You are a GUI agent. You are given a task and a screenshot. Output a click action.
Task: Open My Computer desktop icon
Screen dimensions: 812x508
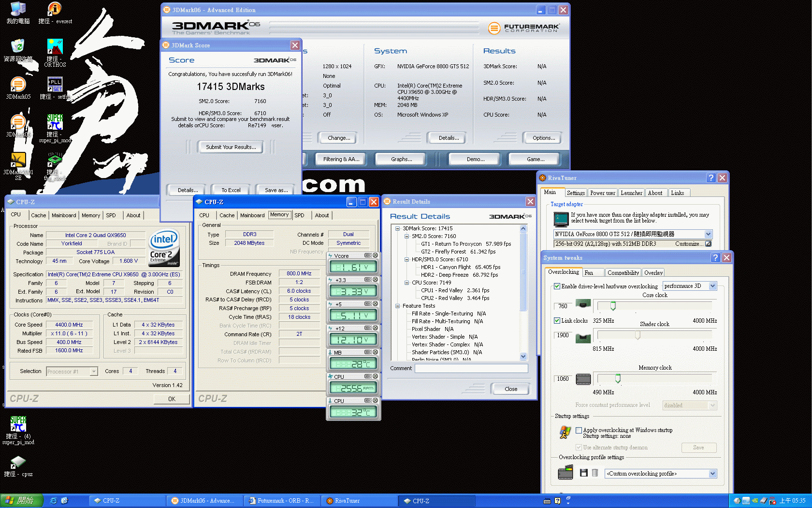pos(18,13)
